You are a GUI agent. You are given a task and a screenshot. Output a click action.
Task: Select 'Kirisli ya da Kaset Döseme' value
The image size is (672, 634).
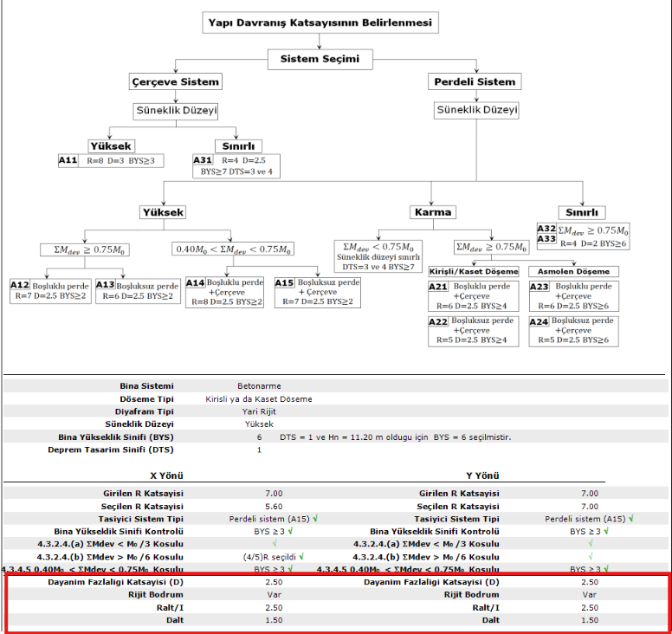pos(259,399)
